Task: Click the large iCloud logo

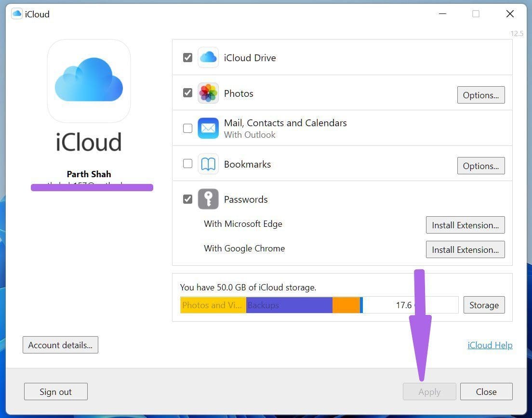Action: [89, 81]
